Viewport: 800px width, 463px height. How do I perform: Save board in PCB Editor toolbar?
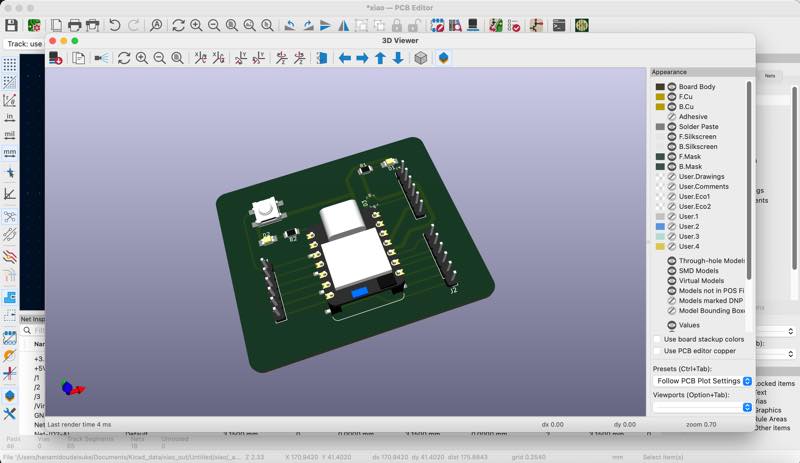[x=11, y=25]
